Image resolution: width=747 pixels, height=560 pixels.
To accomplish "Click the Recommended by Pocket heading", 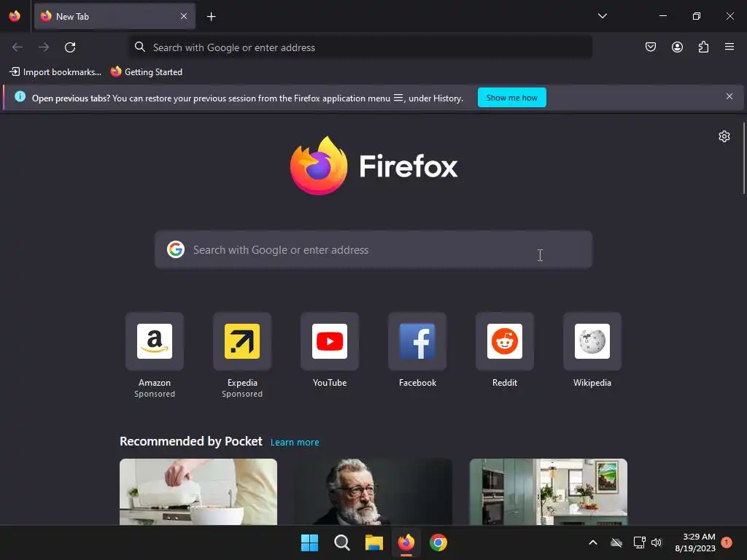I will tap(191, 441).
